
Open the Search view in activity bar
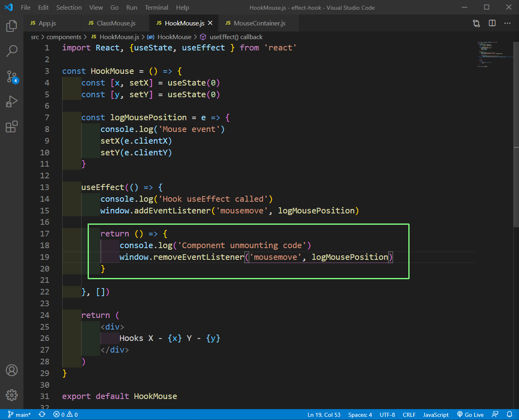[x=12, y=51]
